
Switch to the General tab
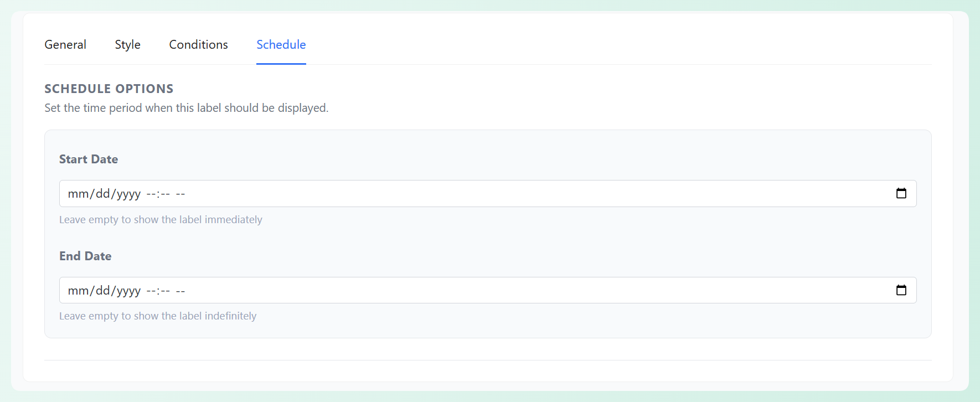tap(65, 44)
